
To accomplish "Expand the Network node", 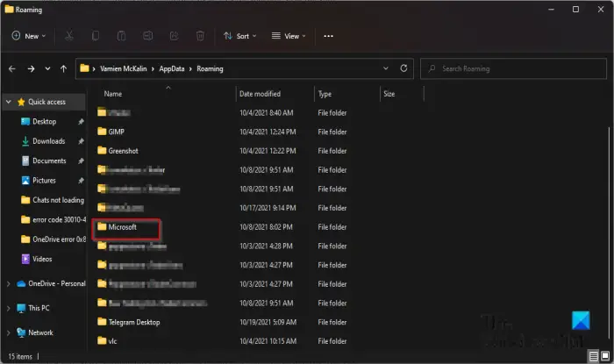I will coord(8,332).
